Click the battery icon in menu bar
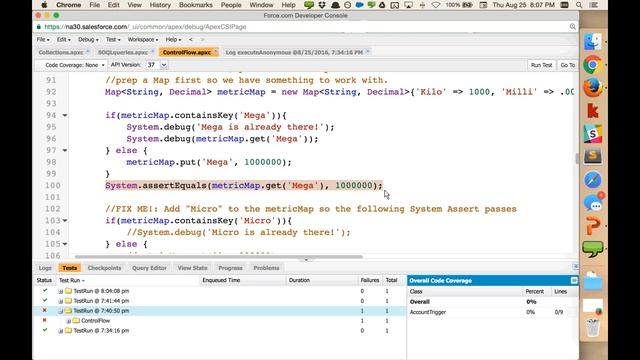This screenshot has width=640, height=360. [468, 5]
